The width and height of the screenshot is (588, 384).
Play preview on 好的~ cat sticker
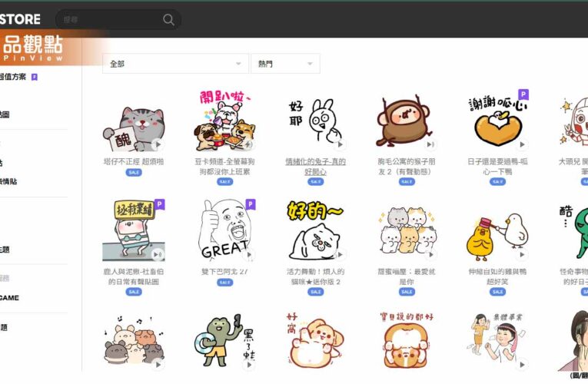click(340, 254)
